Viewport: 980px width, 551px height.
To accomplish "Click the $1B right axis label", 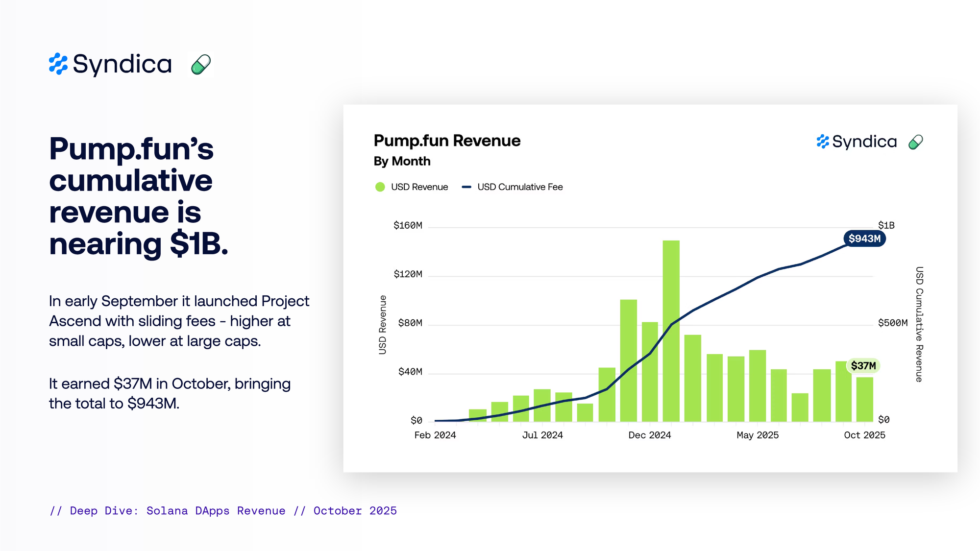I will click(x=886, y=225).
